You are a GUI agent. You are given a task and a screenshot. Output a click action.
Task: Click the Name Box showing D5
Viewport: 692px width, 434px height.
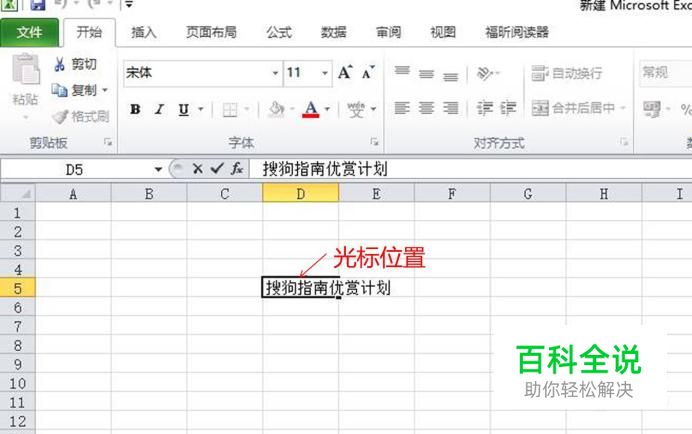coord(76,170)
